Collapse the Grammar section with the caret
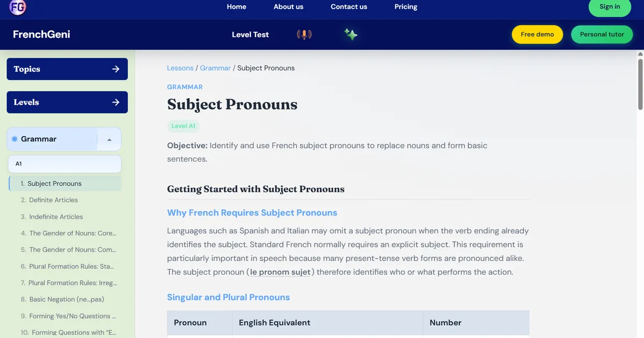644x338 pixels. (x=109, y=139)
